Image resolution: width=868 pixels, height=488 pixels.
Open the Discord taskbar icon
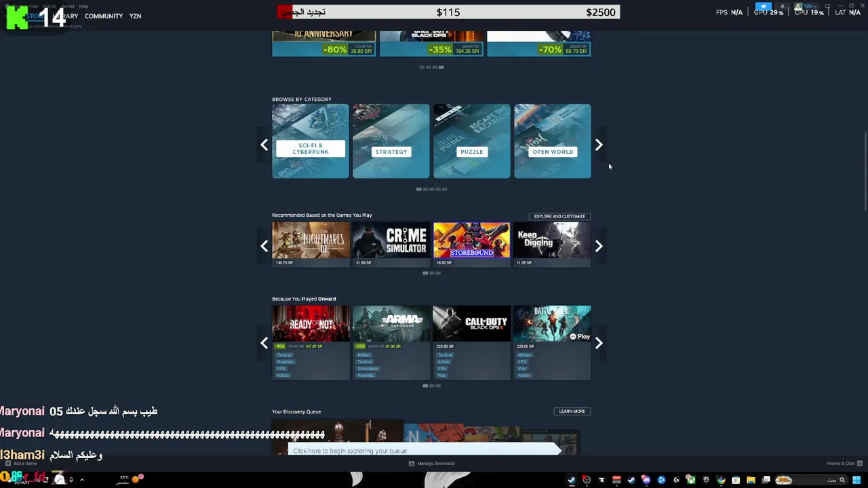pos(646,480)
